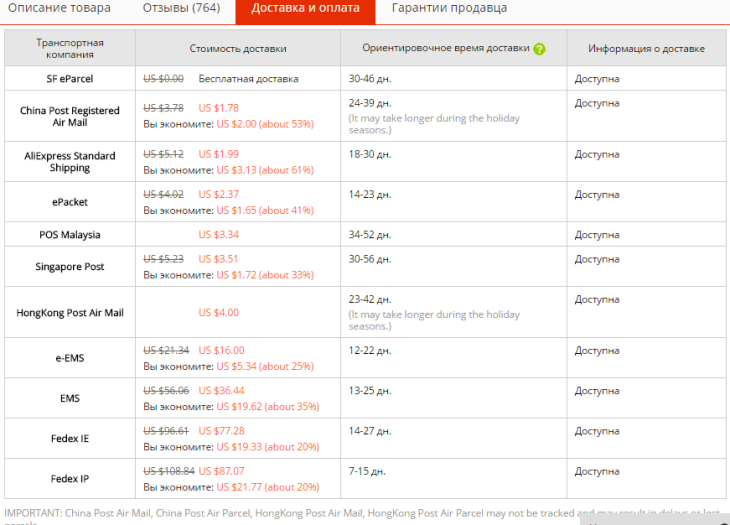The width and height of the screenshot is (730, 525).
Task: Select the Доставка и оплата tab
Action: [305, 10]
